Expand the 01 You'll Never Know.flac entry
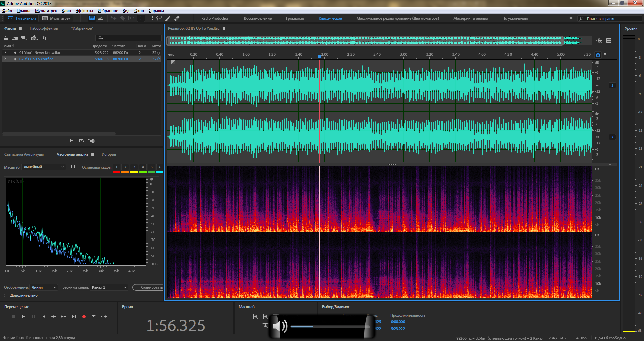 click(x=5, y=52)
